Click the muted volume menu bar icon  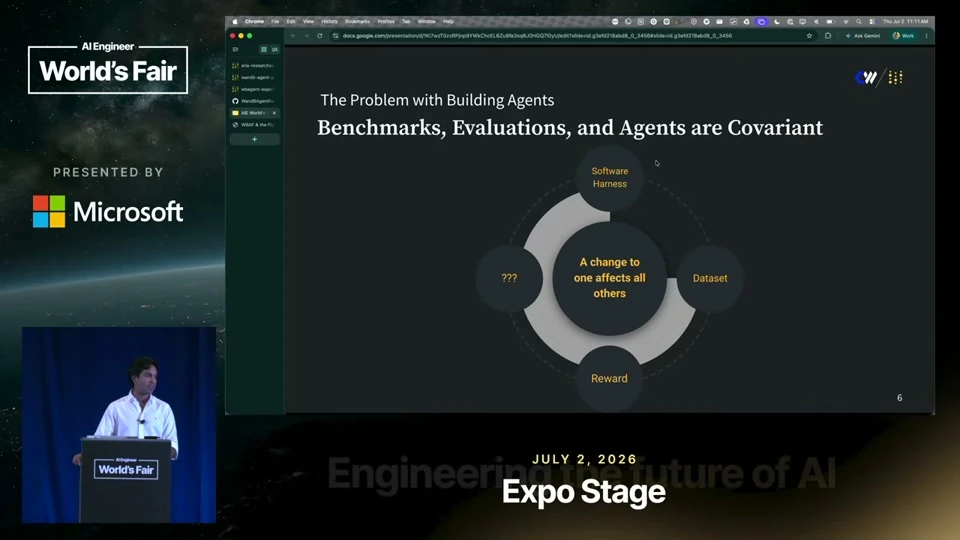[816, 21]
